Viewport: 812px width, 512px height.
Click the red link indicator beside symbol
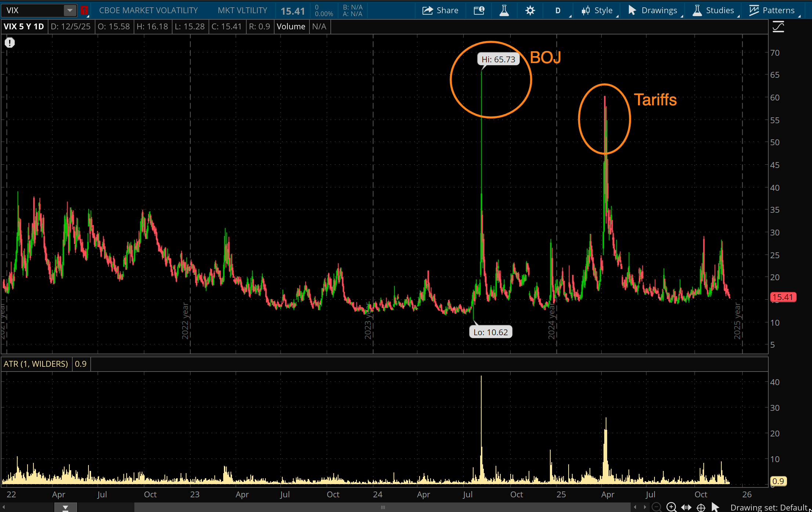click(84, 10)
